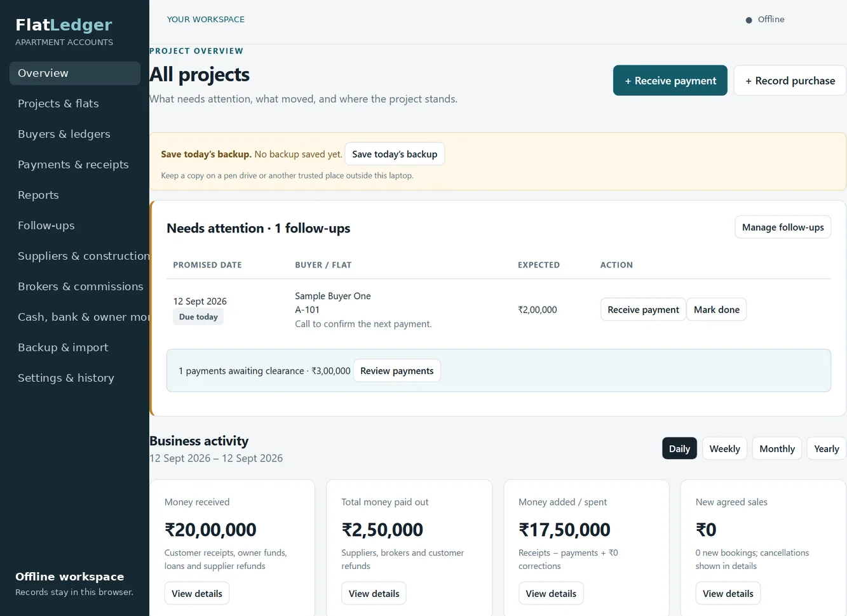Open Buyers & ledgers section
The image size is (847, 616).
pos(75,134)
